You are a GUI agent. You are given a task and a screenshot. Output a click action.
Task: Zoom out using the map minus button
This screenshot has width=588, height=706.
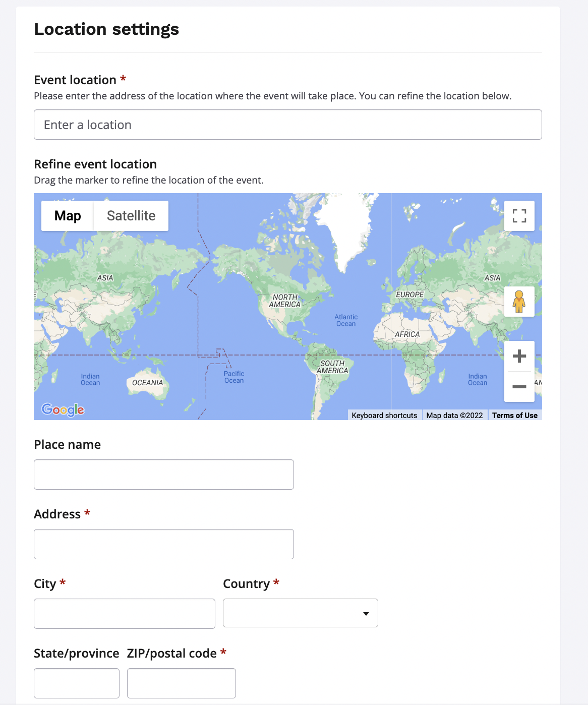tap(519, 387)
